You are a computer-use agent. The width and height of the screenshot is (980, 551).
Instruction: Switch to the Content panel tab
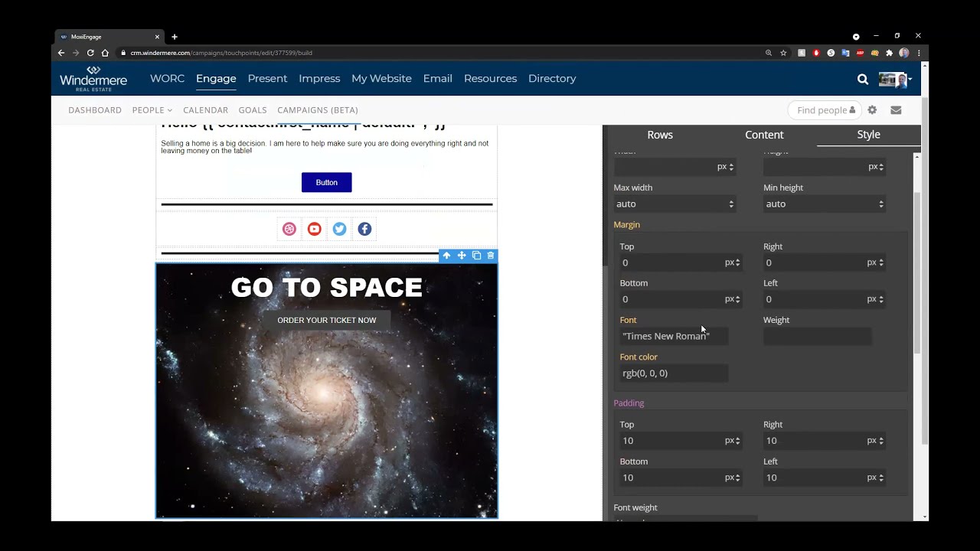tap(764, 135)
